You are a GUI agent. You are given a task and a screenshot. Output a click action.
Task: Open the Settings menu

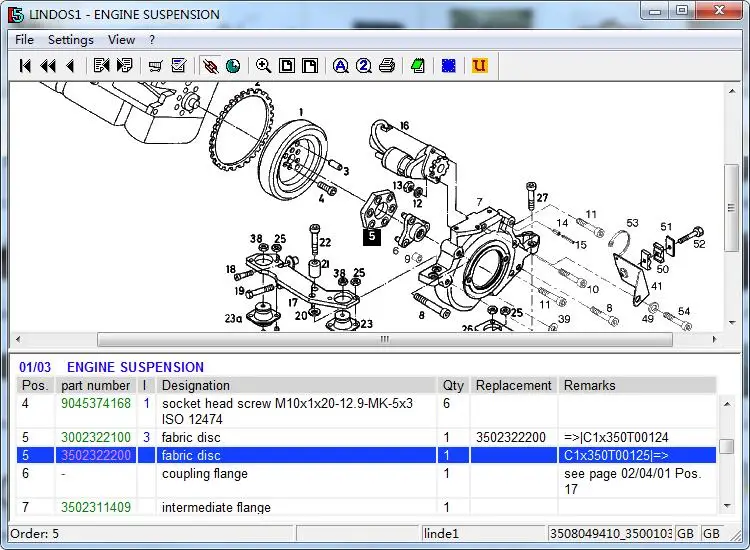click(71, 40)
